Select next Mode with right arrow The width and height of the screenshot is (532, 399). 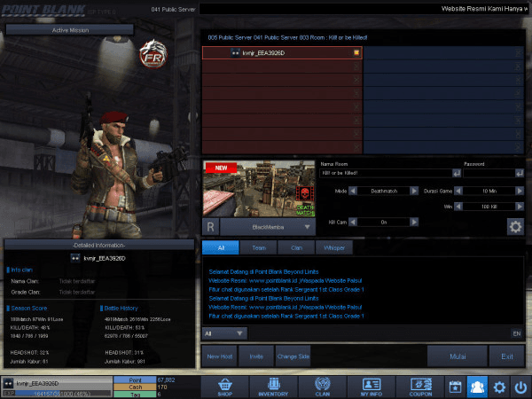(414, 191)
